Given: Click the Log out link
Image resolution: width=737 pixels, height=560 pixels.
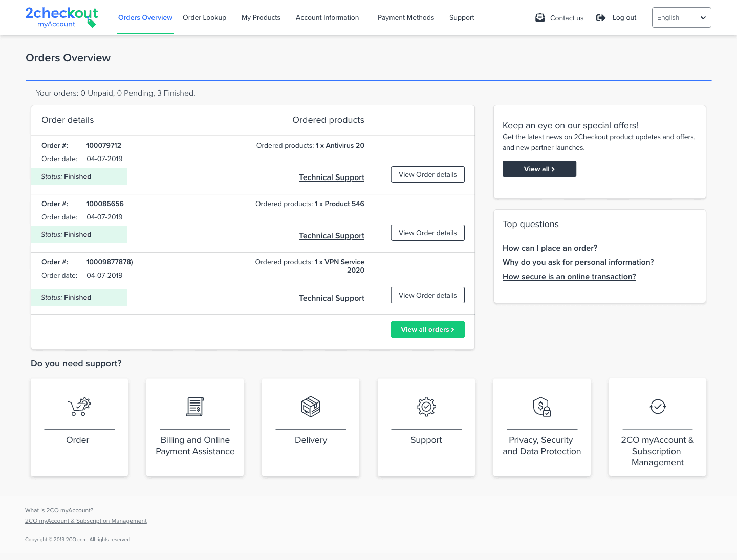Looking at the screenshot, I should point(624,17).
